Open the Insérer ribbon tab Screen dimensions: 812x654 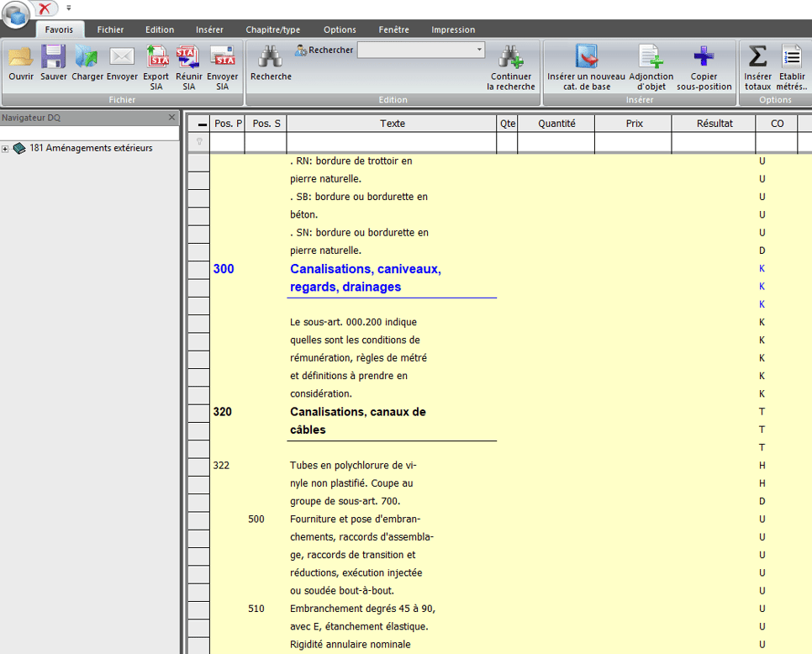tap(210, 29)
